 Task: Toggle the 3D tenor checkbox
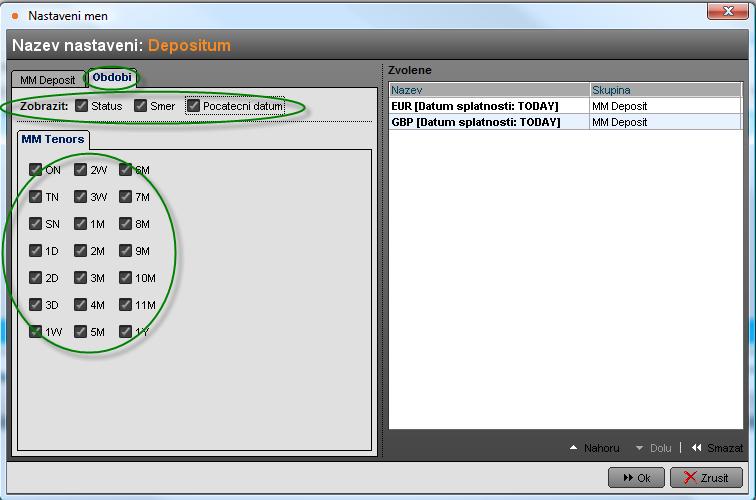pos(35,304)
